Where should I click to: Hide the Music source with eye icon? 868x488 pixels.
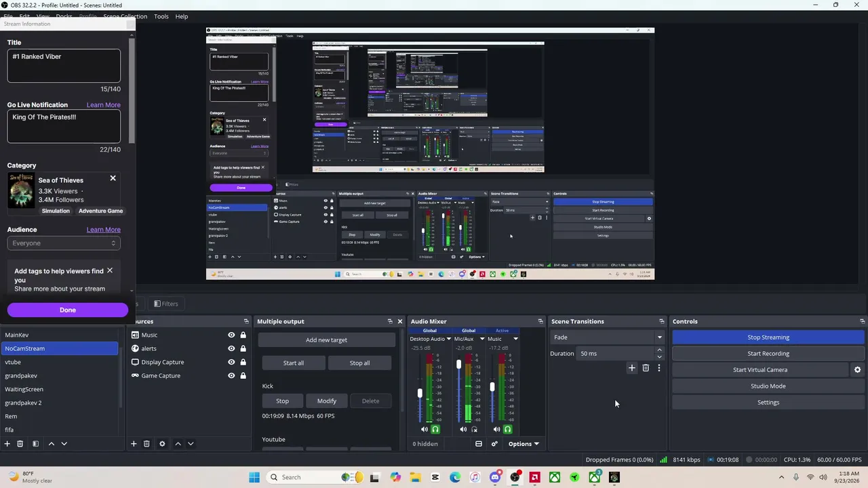pyautogui.click(x=231, y=335)
